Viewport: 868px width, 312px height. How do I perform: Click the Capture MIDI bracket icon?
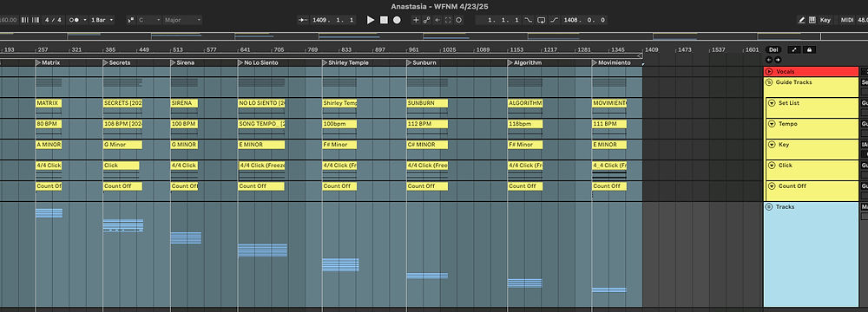(448, 20)
